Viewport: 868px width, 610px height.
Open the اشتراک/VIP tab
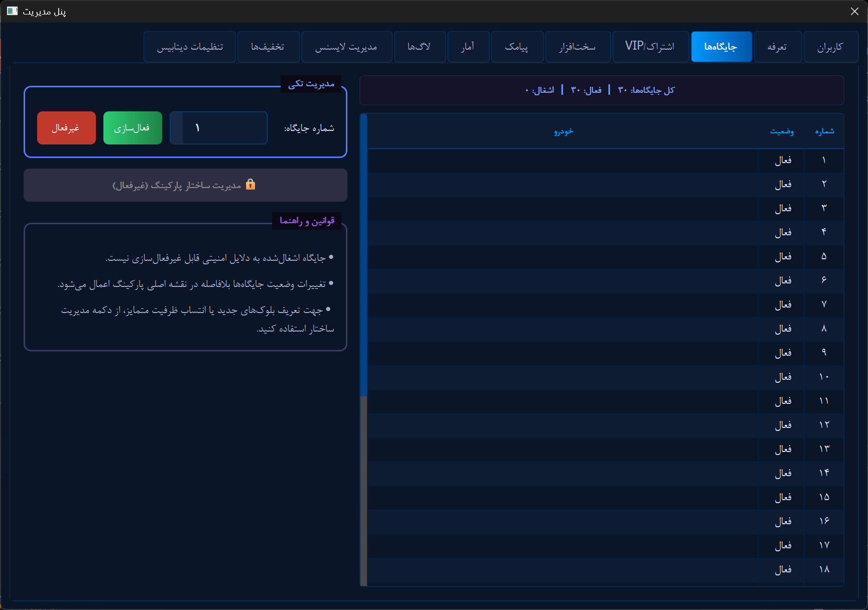(x=650, y=47)
